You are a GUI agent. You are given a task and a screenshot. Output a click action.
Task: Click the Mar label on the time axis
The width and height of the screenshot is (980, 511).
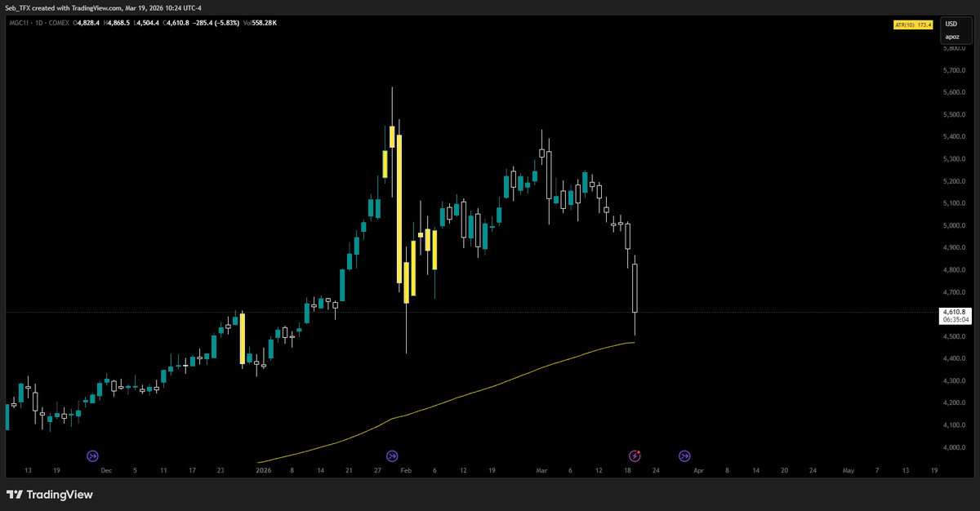(541, 470)
